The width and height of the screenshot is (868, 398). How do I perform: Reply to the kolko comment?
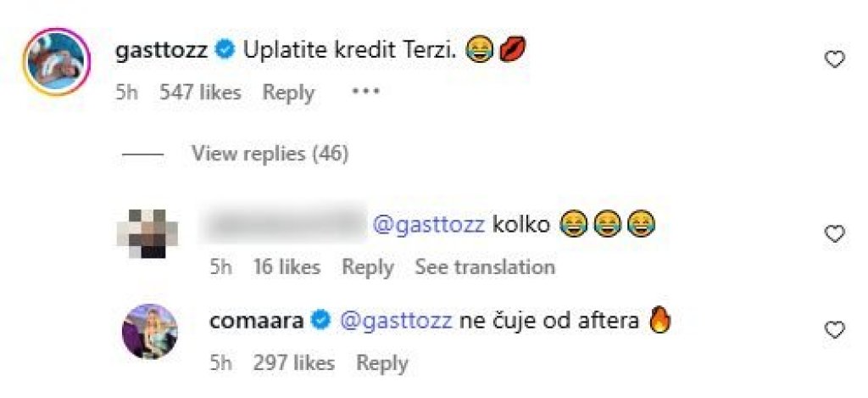[367, 267]
